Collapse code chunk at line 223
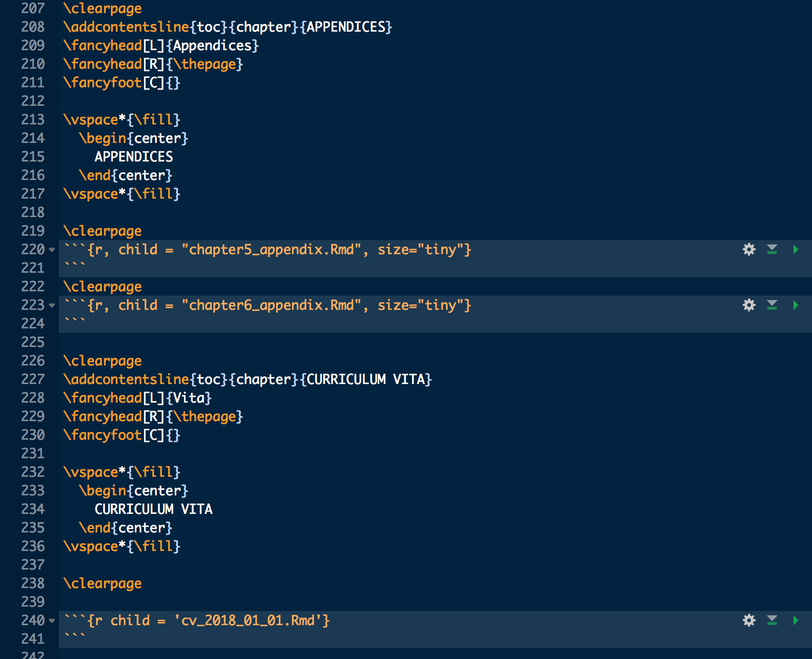The image size is (812, 659). (x=52, y=305)
